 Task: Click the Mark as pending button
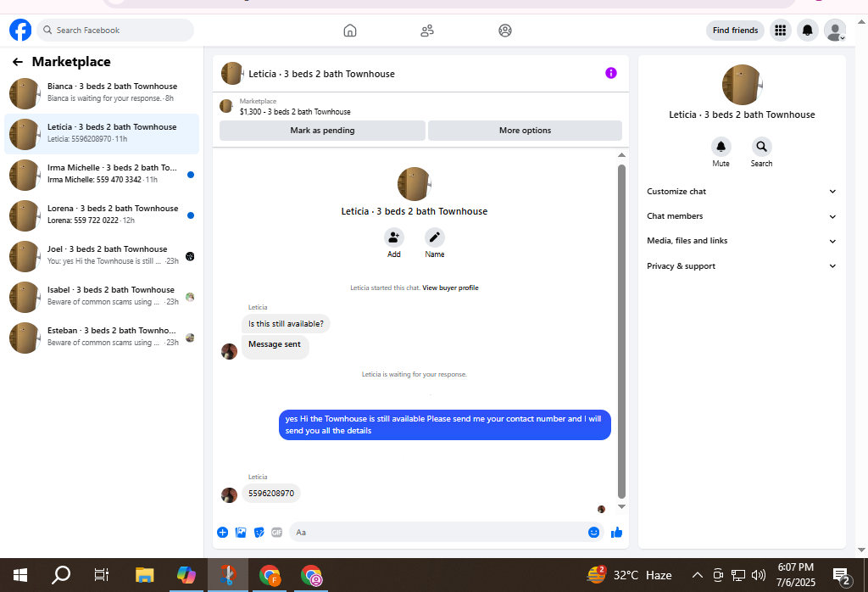pyautogui.click(x=322, y=131)
